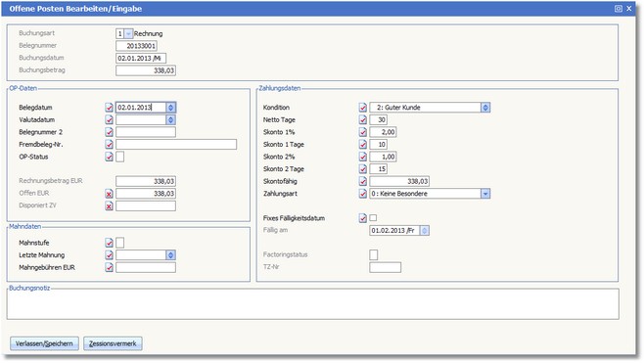The width and height of the screenshot is (644, 363).
Task: Open the Kondition dropdown list
Action: pos(485,108)
